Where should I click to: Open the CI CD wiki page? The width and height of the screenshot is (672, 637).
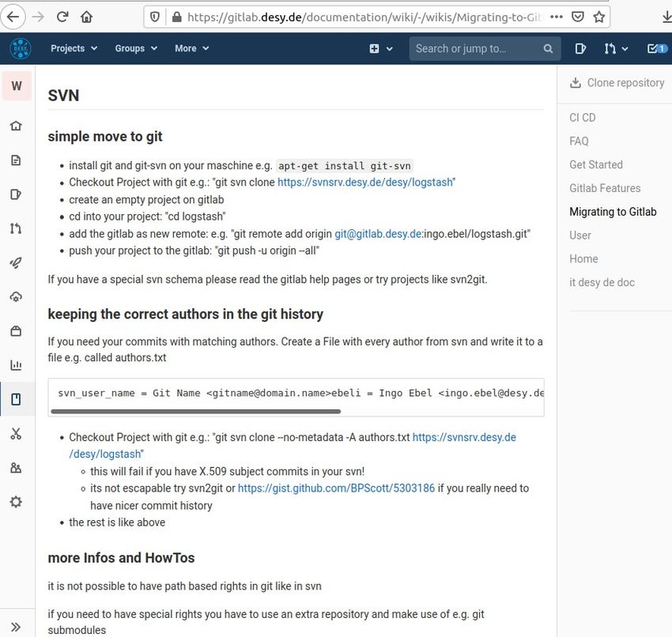pyautogui.click(x=583, y=118)
